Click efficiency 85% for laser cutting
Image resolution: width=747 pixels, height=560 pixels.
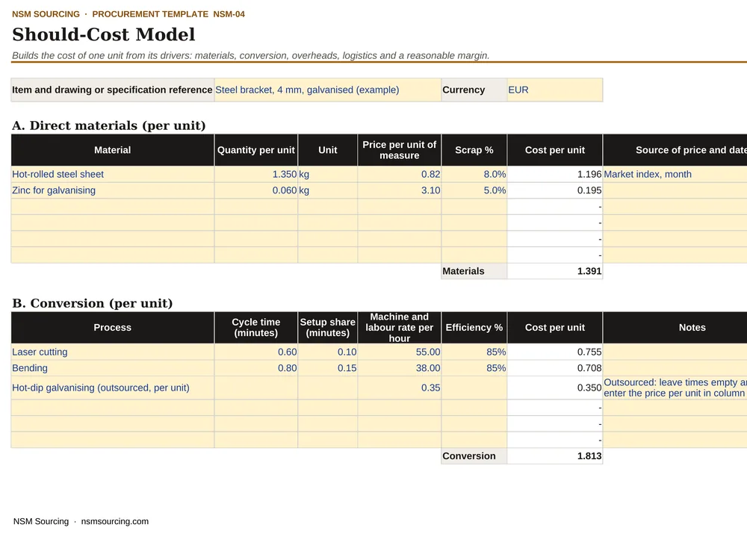tap(474, 352)
